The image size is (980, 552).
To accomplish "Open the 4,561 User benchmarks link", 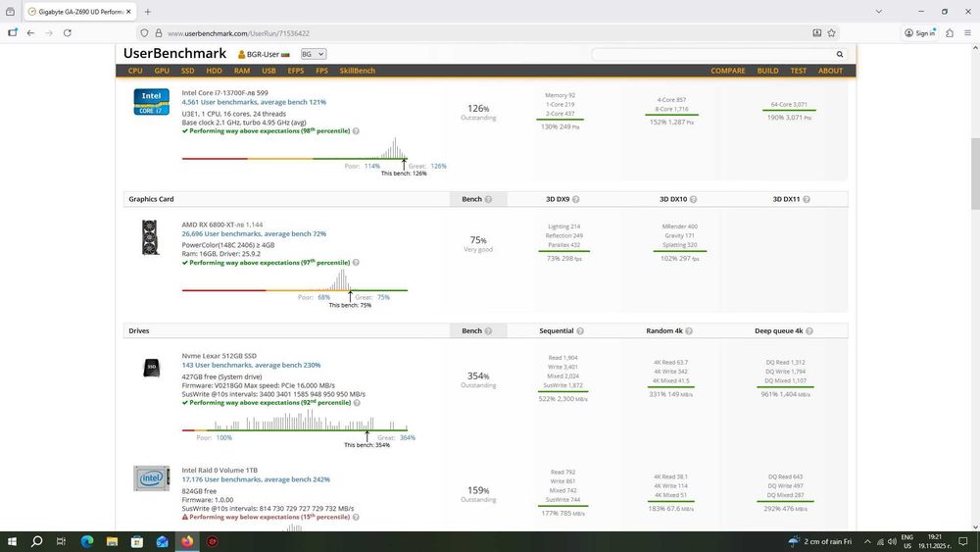I will 254,102.
